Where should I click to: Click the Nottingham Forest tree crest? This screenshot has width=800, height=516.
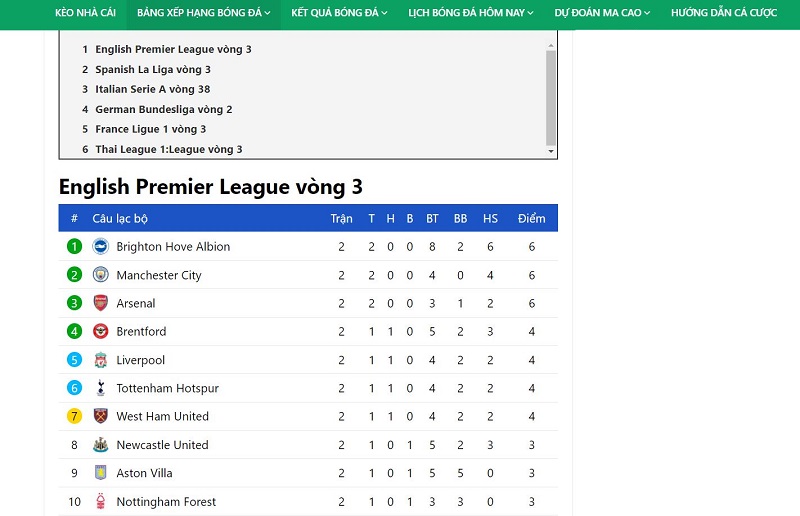click(101, 501)
